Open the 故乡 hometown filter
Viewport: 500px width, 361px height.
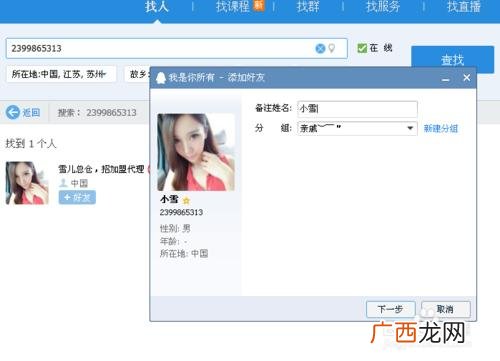137,74
